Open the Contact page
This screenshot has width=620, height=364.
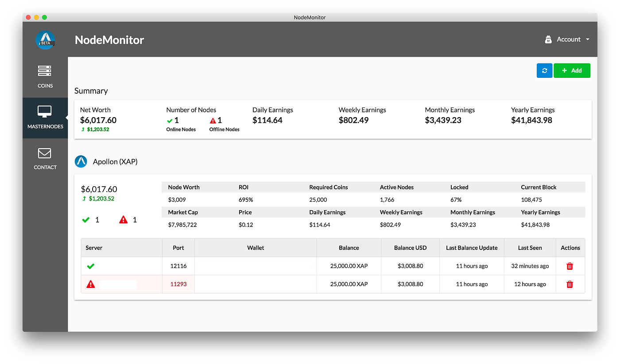45,159
